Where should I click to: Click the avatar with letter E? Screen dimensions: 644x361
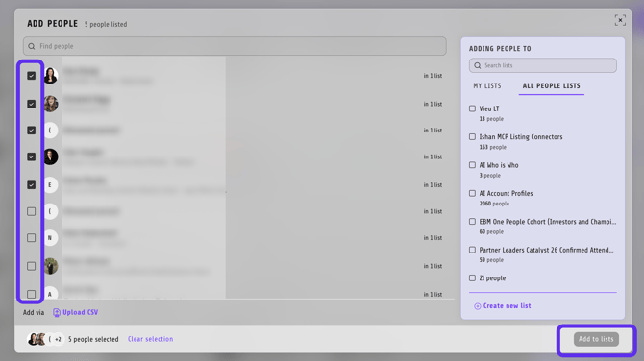(51, 185)
